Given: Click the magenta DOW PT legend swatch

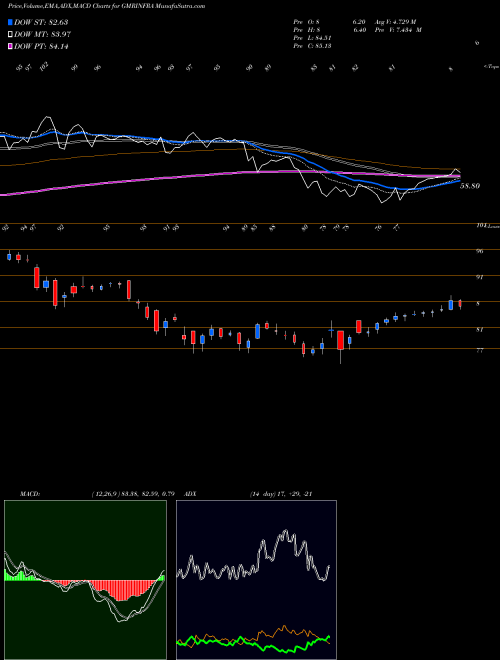Looking at the screenshot, I should tap(10, 46).
